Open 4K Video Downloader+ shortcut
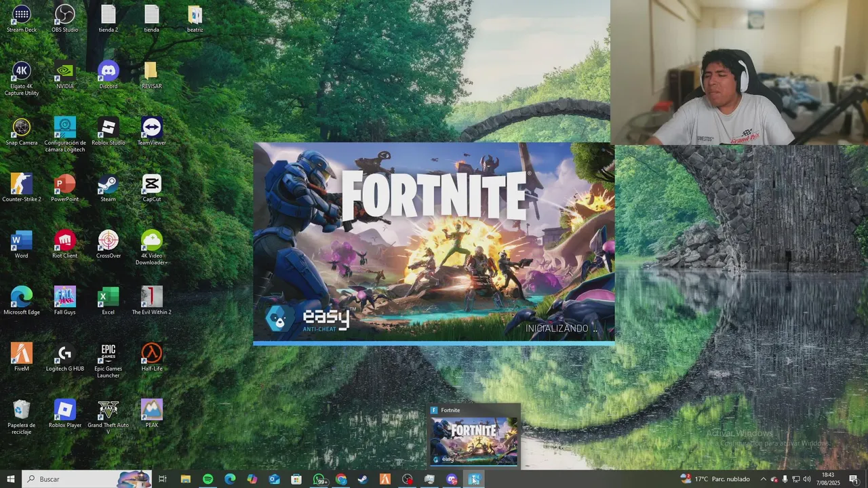Screen dimensions: 868x488 (152, 248)
